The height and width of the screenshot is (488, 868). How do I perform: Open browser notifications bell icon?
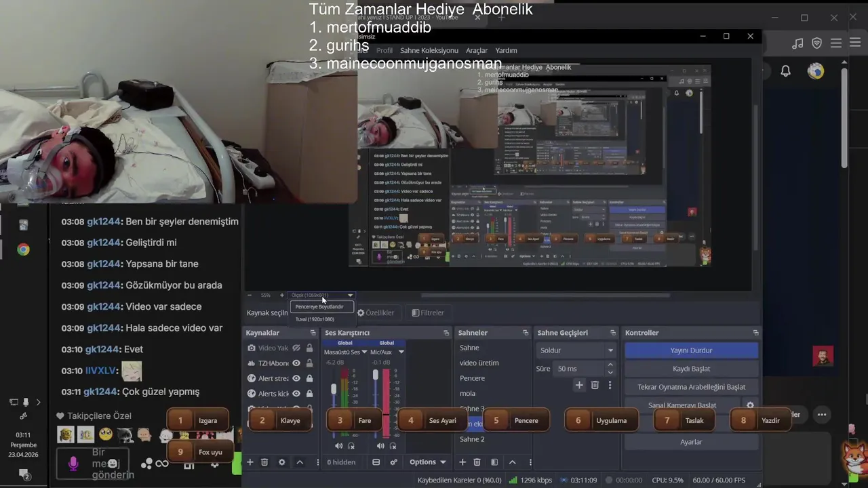click(785, 70)
